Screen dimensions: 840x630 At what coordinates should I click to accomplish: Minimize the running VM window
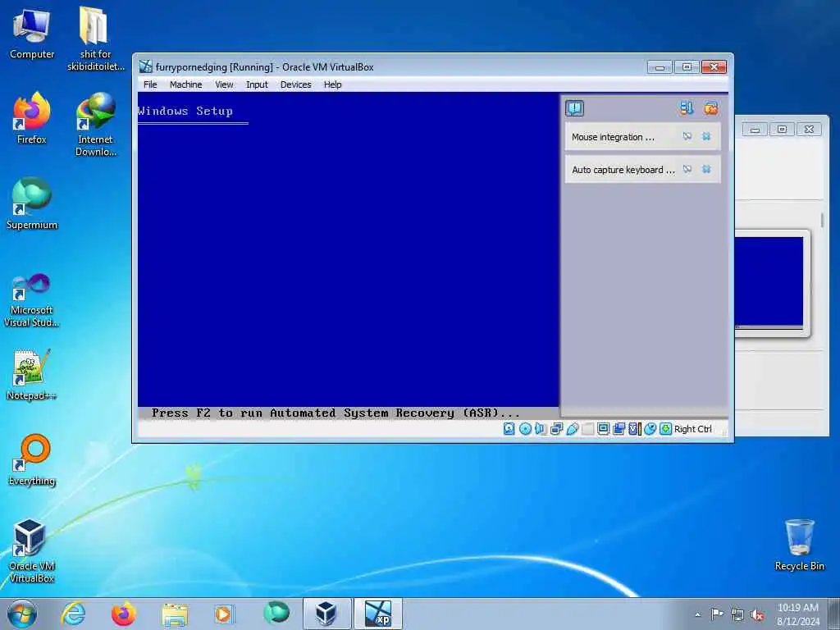(660, 67)
